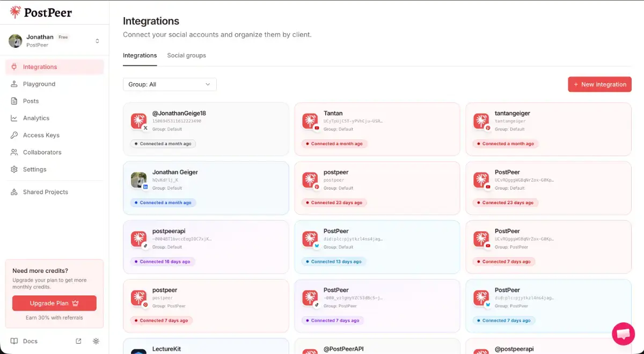Click the tantangeiger Pinterest account logo
This screenshot has height=354, width=644.
coord(481,121)
